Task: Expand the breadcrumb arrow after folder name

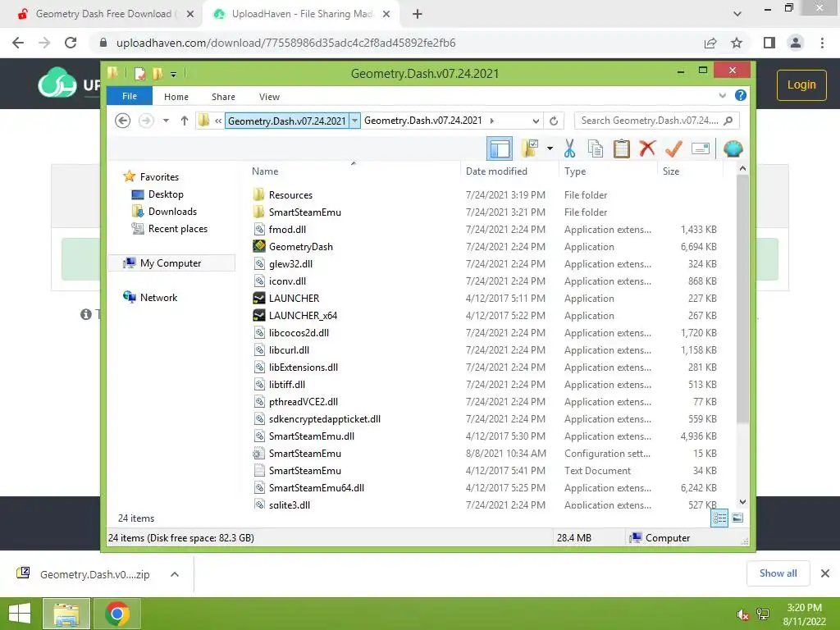Action: [x=492, y=121]
